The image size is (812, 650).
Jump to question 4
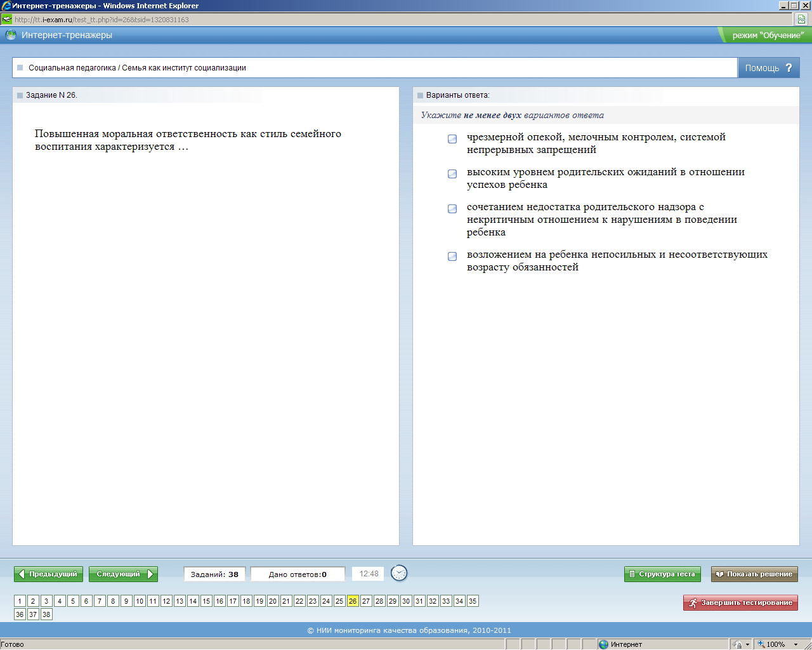[x=60, y=601]
